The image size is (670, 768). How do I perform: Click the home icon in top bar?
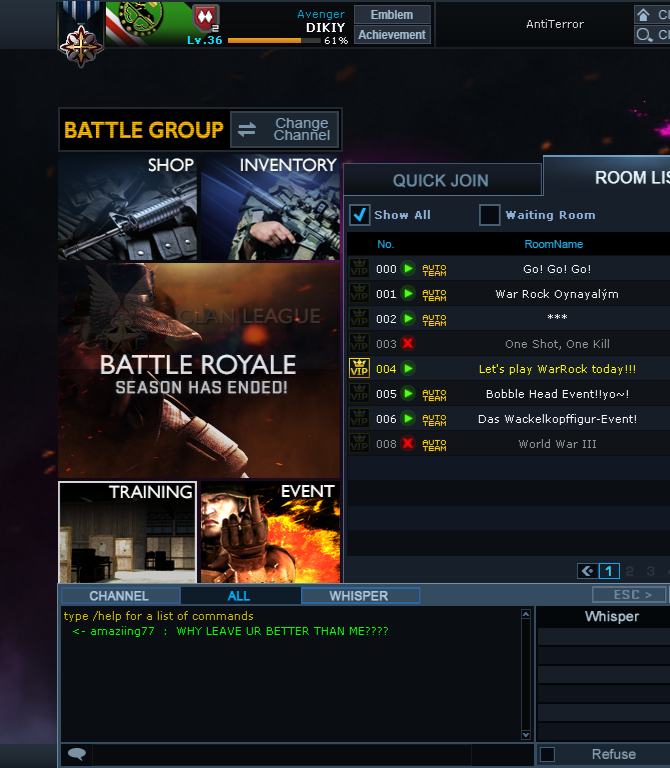644,15
